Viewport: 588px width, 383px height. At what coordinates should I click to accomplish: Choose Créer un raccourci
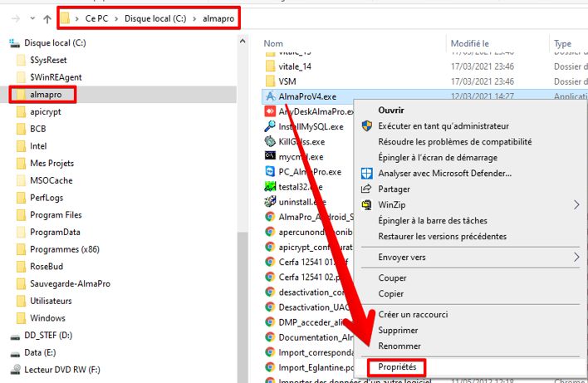413,314
